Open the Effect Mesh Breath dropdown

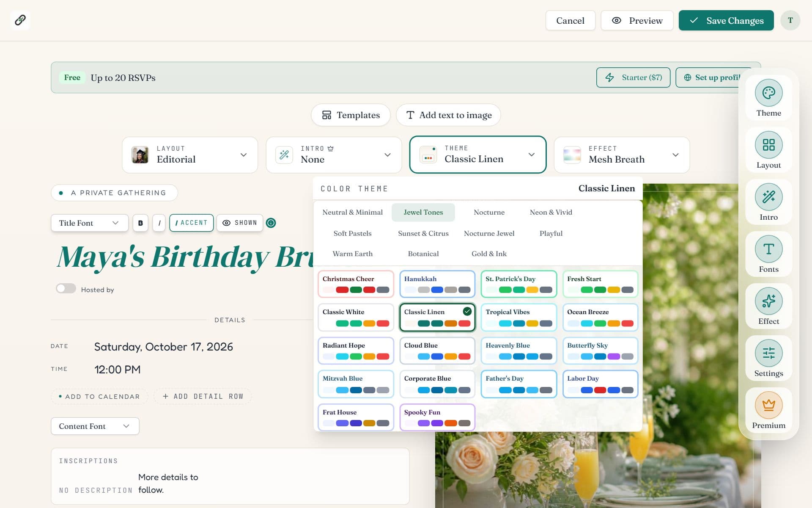pyautogui.click(x=622, y=155)
